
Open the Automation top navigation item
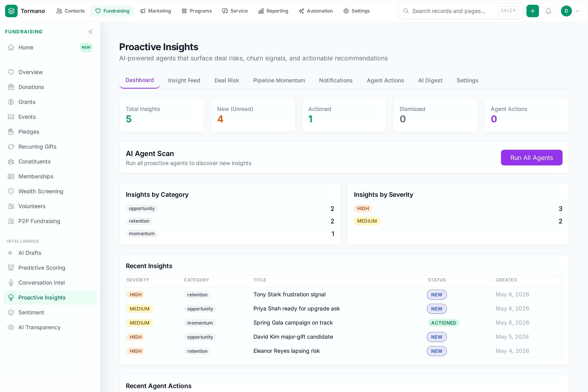click(x=316, y=11)
